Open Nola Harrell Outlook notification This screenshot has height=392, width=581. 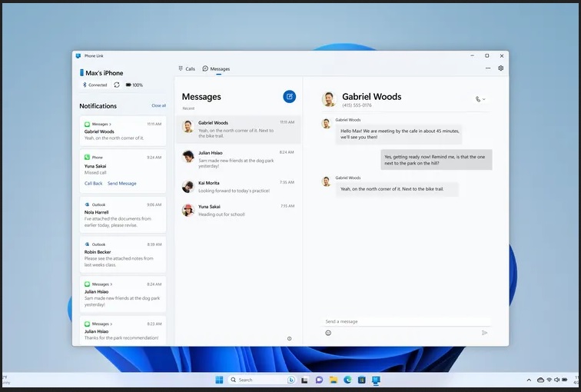click(x=123, y=215)
